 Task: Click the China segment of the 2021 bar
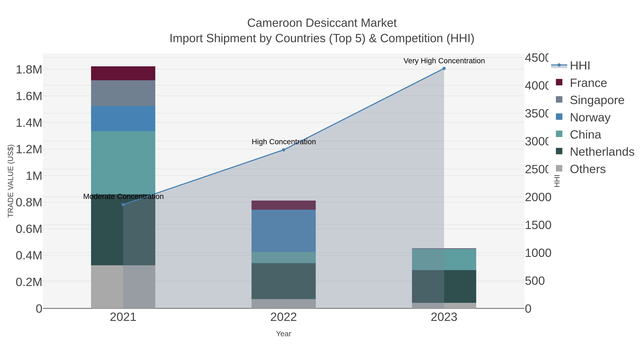coord(123,163)
